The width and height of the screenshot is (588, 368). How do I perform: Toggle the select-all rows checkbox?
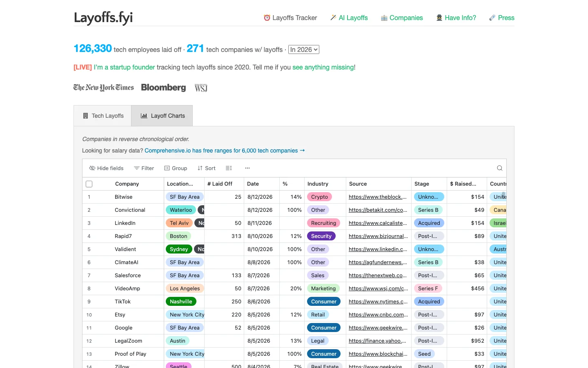click(89, 184)
